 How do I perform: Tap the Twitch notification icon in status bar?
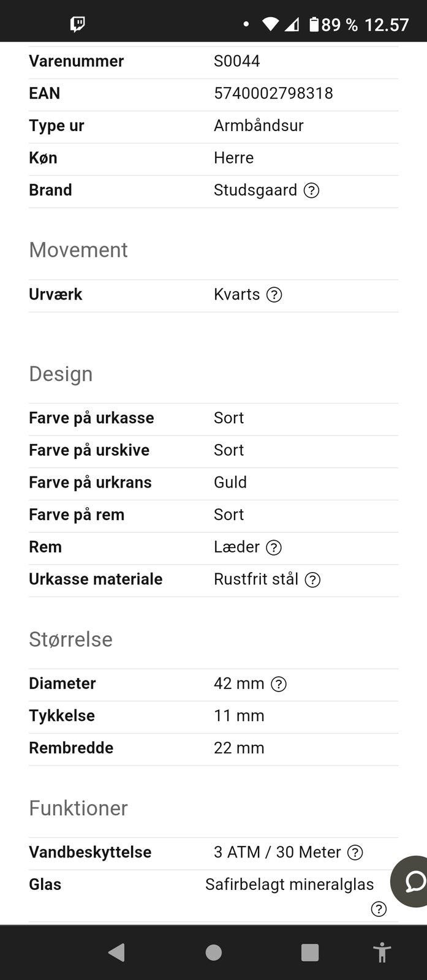[78, 24]
